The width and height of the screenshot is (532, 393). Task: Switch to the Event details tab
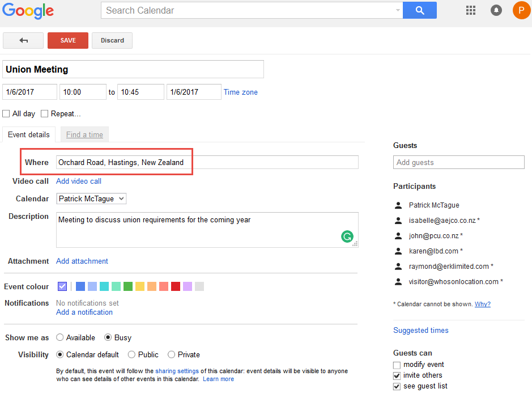point(29,134)
